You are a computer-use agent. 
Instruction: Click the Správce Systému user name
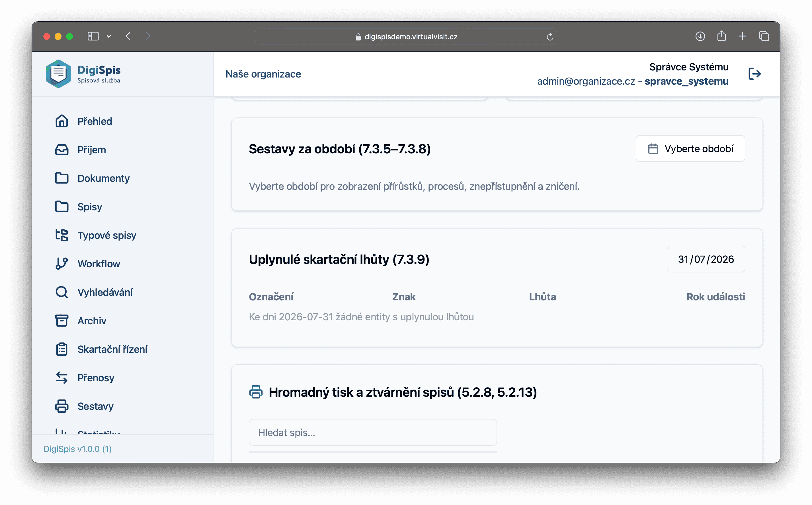[x=689, y=67]
